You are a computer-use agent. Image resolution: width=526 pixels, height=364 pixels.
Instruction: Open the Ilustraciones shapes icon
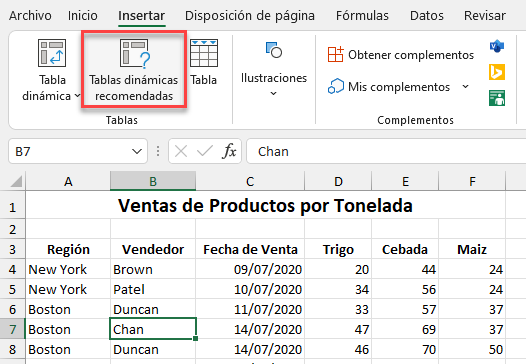[x=274, y=50]
